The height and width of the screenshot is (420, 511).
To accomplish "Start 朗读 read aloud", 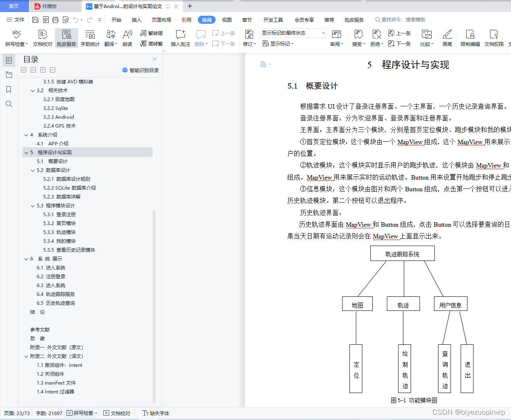I will (x=127, y=38).
